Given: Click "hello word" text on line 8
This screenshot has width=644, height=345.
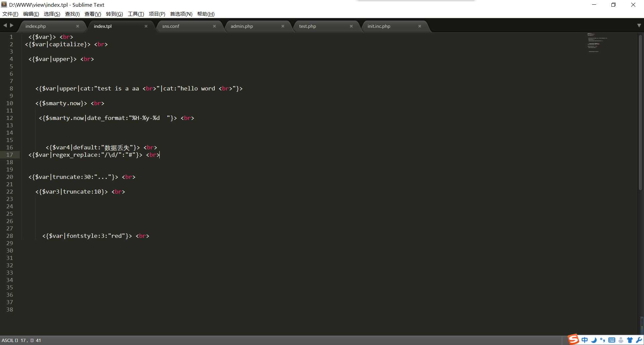Looking at the screenshot, I should tap(198, 88).
